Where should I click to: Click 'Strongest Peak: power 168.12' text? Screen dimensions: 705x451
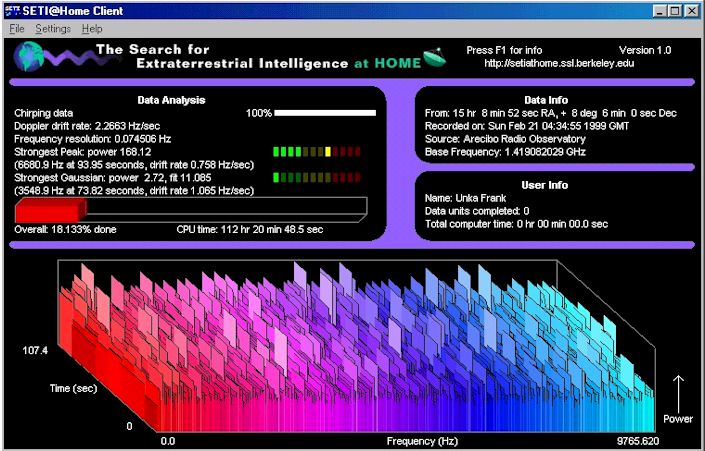click(x=83, y=152)
